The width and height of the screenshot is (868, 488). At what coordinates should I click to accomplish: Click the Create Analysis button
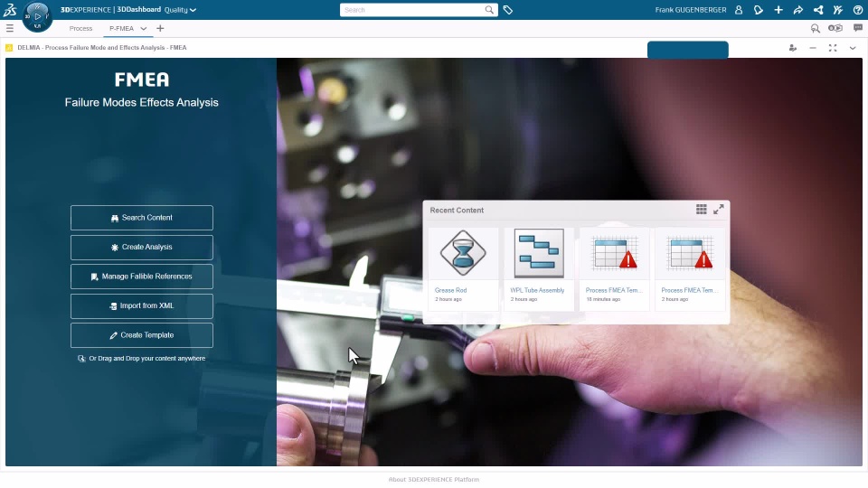[x=142, y=248]
